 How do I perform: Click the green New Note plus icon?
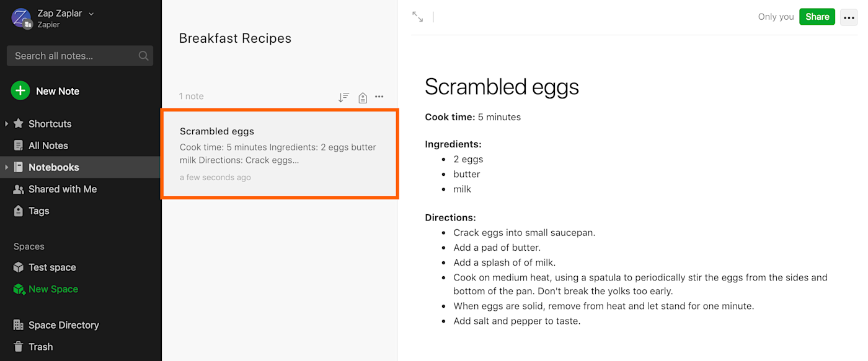[20, 91]
